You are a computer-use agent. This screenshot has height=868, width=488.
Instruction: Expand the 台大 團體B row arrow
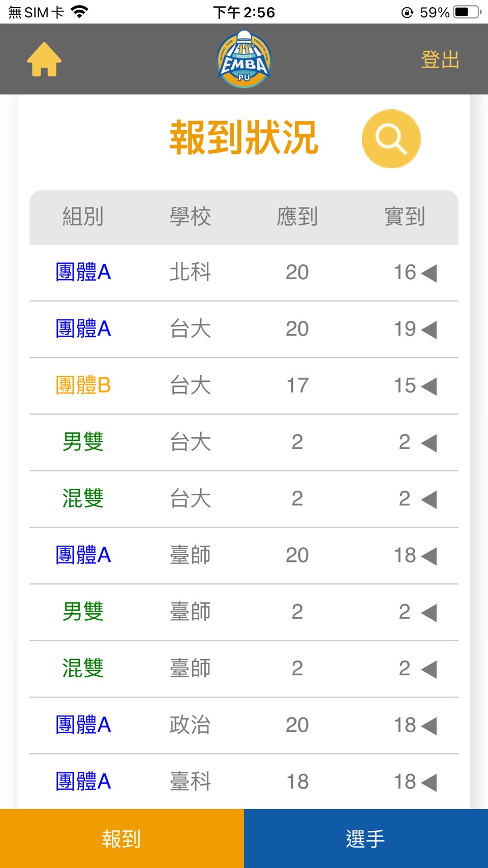(x=429, y=386)
